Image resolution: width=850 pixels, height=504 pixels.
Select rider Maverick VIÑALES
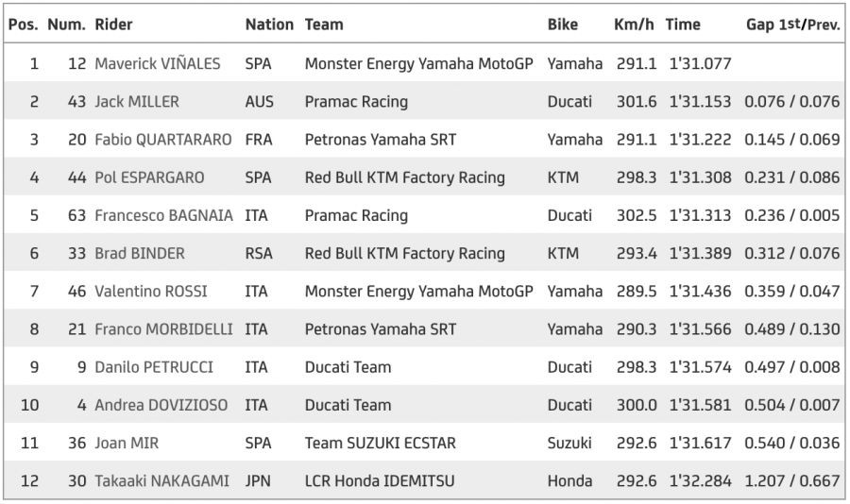point(158,63)
